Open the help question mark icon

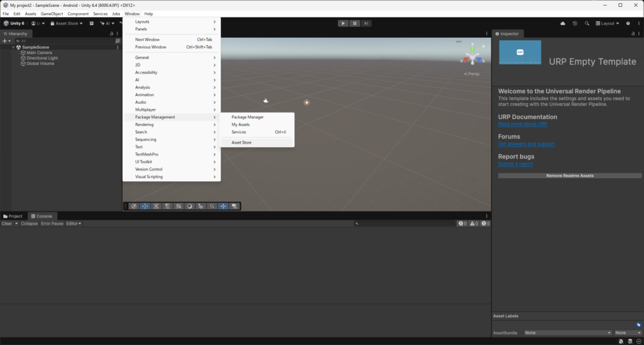point(628,23)
